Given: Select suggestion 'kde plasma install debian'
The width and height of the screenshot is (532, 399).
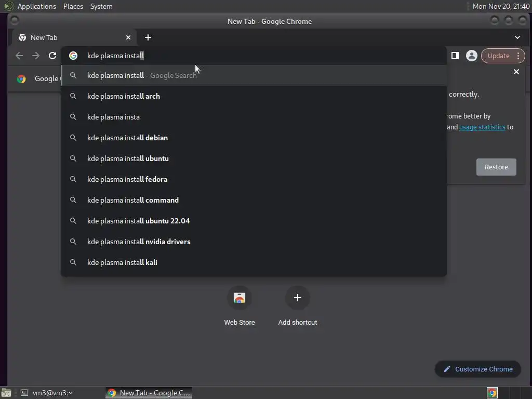Looking at the screenshot, I should (x=254, y=138).
